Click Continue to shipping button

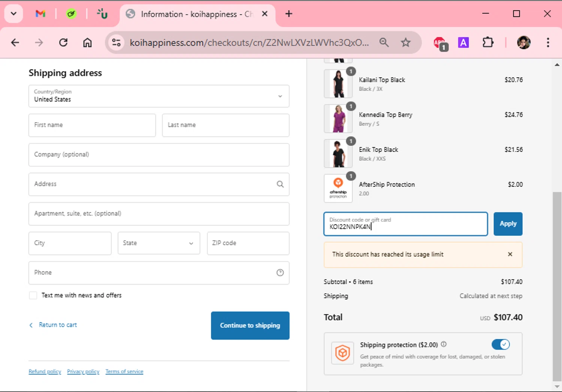pos(250,325)
